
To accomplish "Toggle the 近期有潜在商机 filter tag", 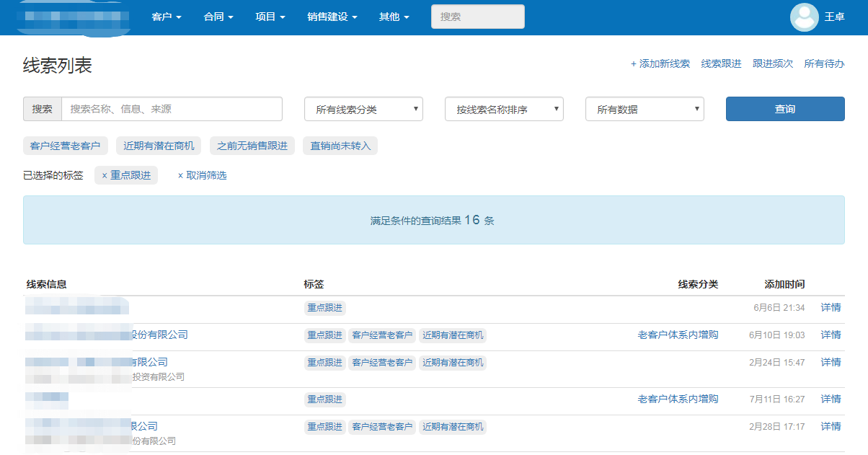I will click(159, 146).
